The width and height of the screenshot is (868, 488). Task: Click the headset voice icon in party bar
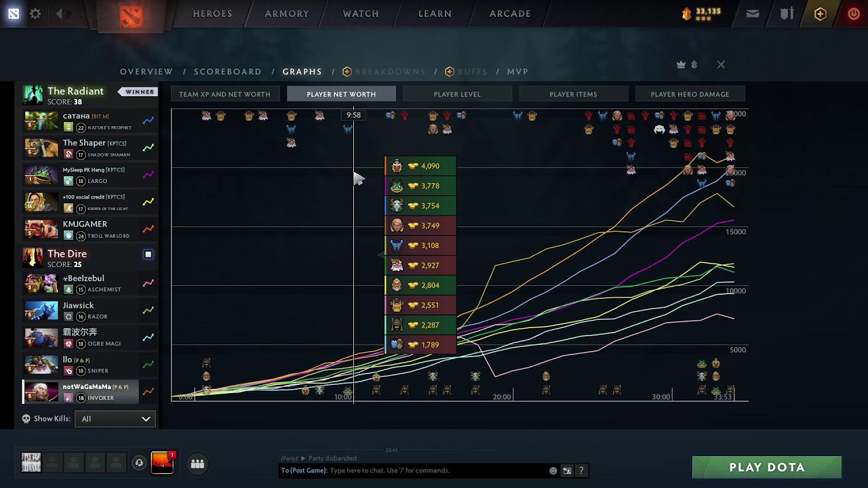[139, 463]
